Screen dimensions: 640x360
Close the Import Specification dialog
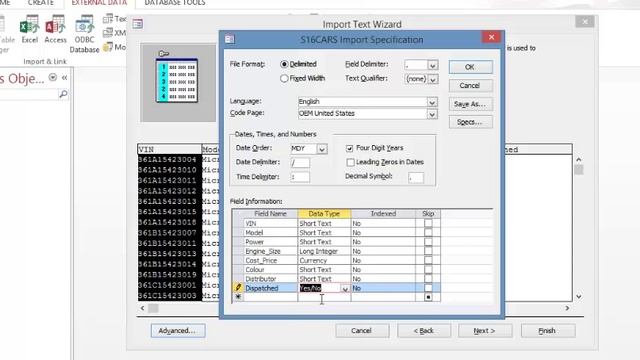pyautogui.click(x=491, y=37)
